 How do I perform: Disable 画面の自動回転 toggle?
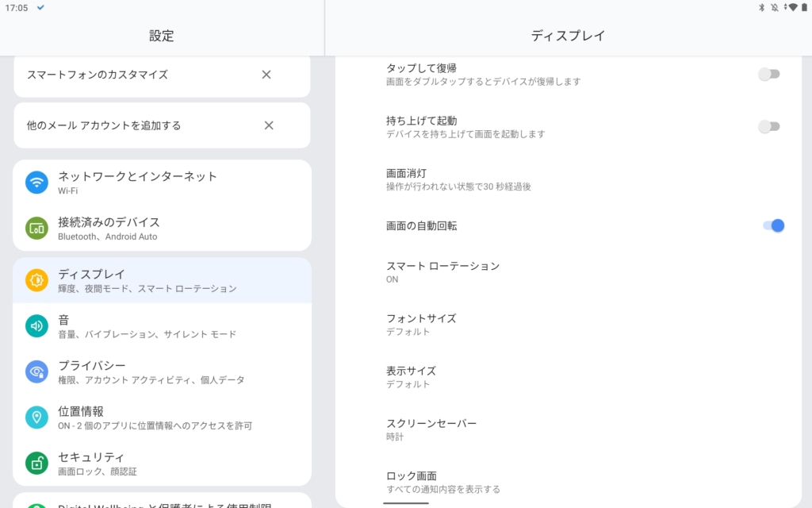coord(773,225)
